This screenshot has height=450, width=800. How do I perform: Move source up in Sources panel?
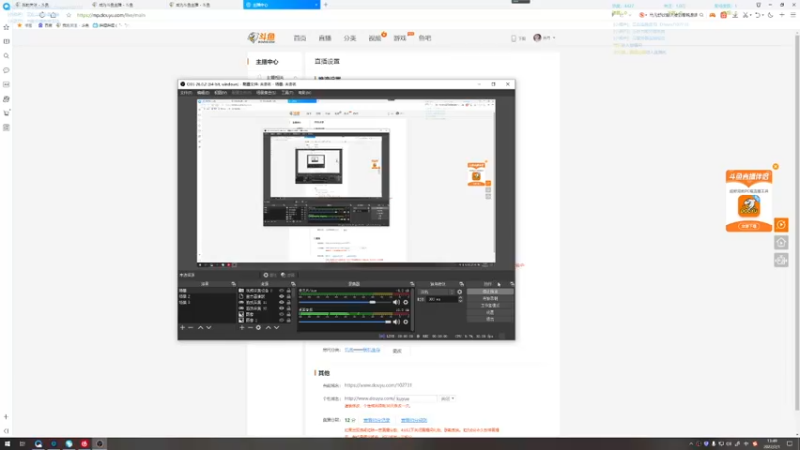point(268,328)
